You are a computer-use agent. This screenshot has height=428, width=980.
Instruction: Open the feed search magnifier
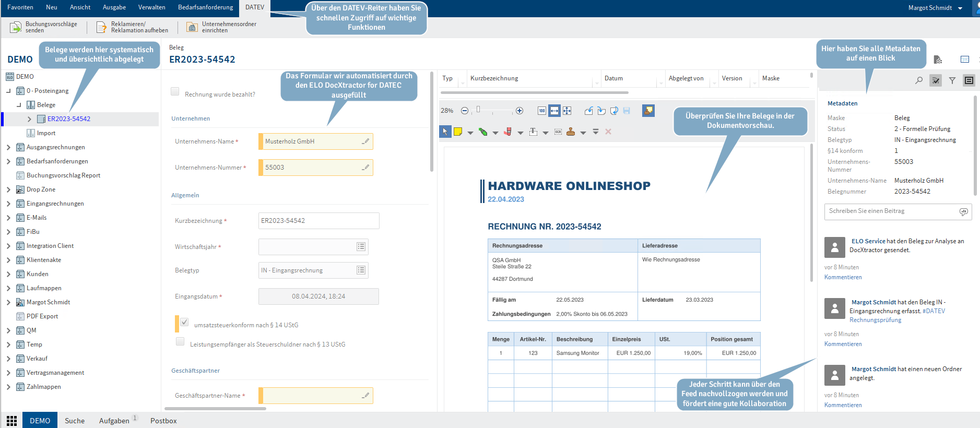919,80
